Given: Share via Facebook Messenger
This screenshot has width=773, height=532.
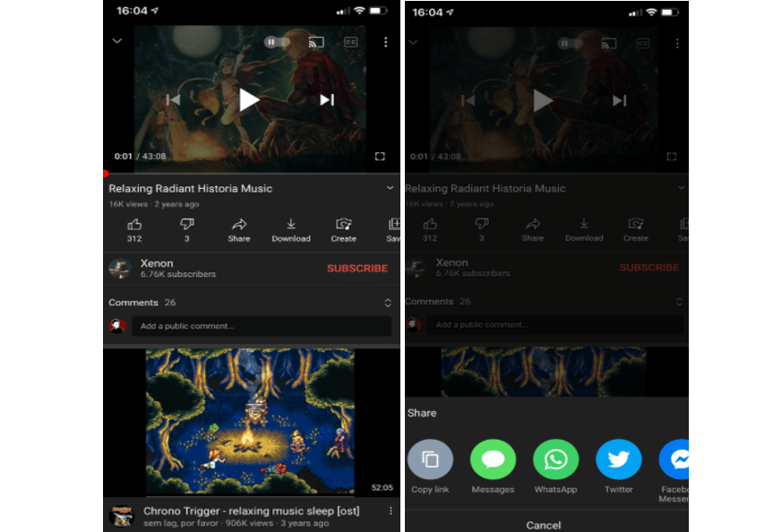Looking at the screenshot, I should coord(674,471).
